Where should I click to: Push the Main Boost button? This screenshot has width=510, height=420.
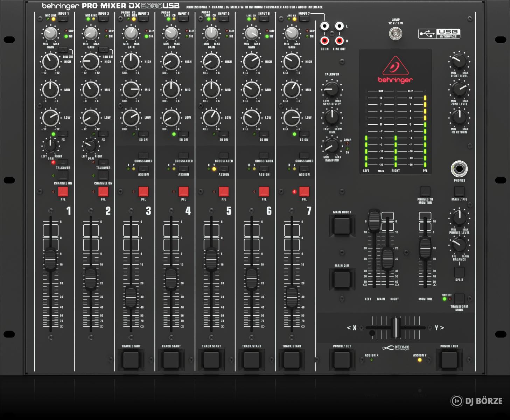pos(342,226)
